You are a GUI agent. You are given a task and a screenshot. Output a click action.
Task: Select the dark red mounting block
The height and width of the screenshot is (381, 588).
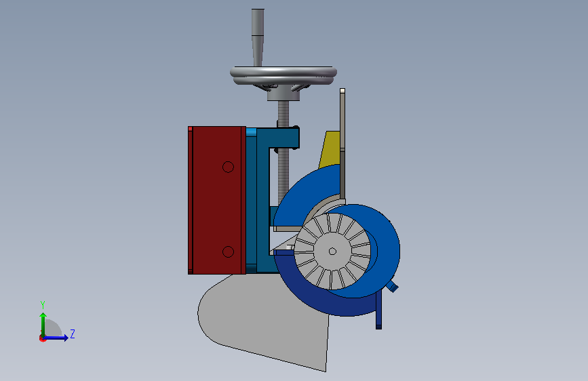point(218,200)
